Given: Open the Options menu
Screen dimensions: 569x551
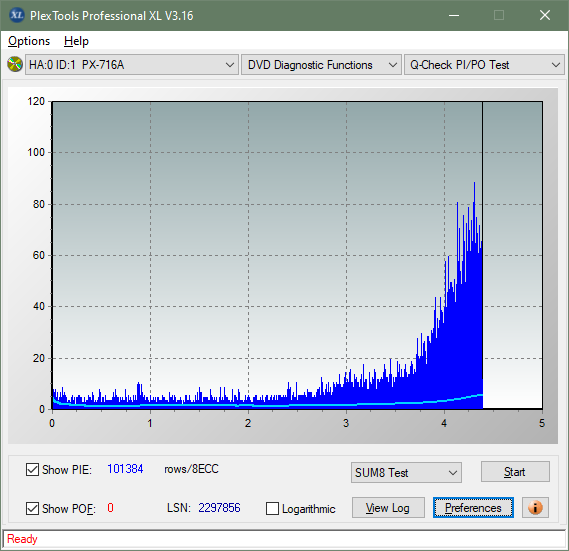Looking at the screenshot, I should 29,41.
